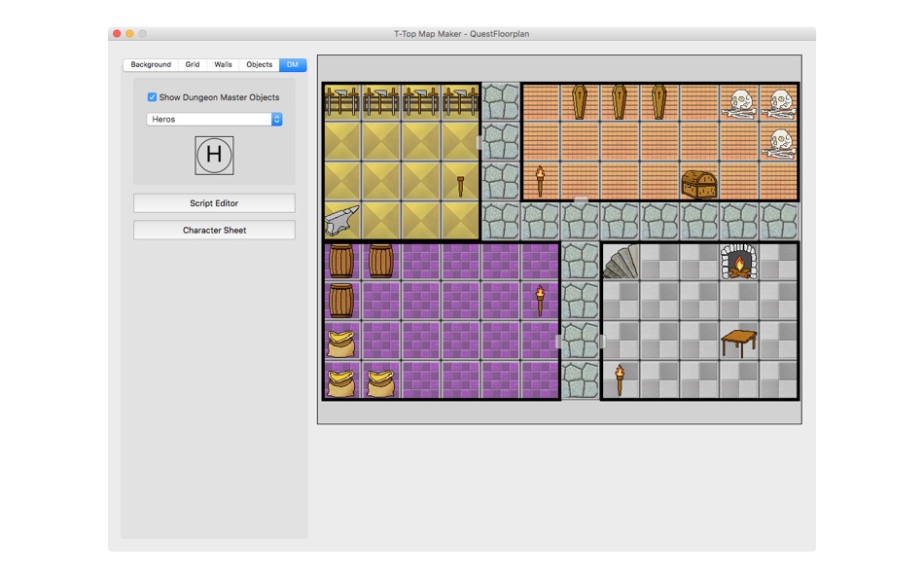924x578 pixels.
Task: Open the Heros dropdown list
Action: point(215,119)
